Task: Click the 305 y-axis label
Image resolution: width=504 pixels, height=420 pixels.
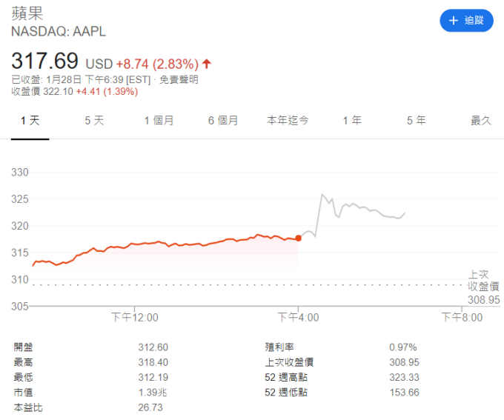Action: point(20,306)
